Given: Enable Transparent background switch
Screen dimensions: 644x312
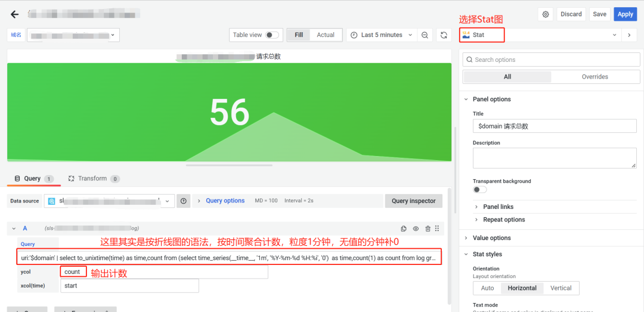Looking at the screenshot, I should click(479, 189).
